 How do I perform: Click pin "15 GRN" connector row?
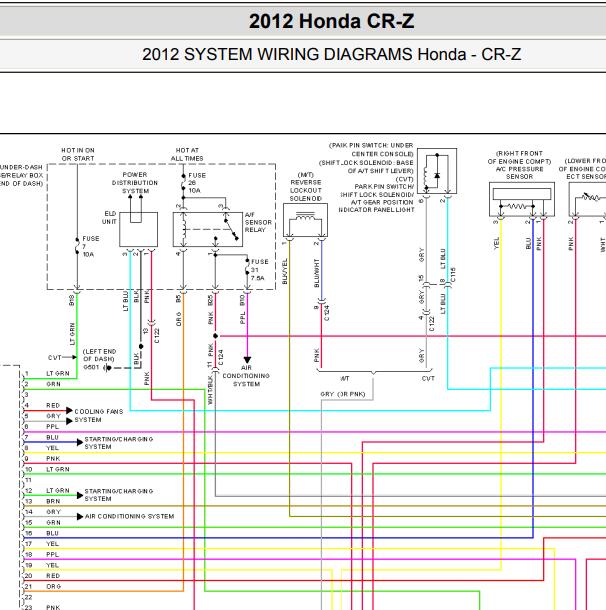pos(42,522)
